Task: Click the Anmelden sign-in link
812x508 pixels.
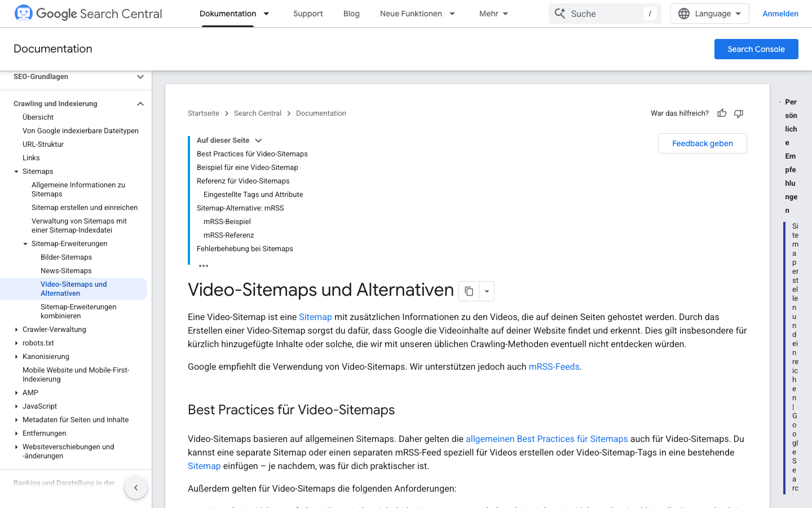Action: (x=780, y=14)
